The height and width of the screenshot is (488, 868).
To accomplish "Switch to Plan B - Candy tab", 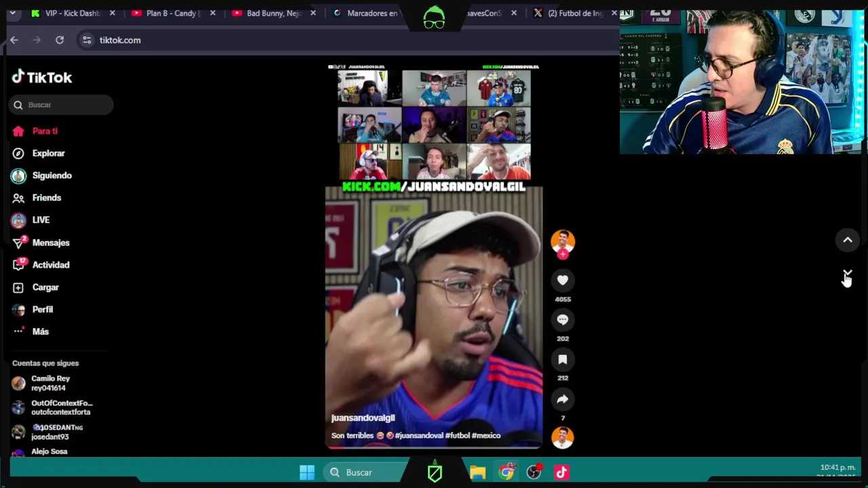I will click(x=172, y=13).
